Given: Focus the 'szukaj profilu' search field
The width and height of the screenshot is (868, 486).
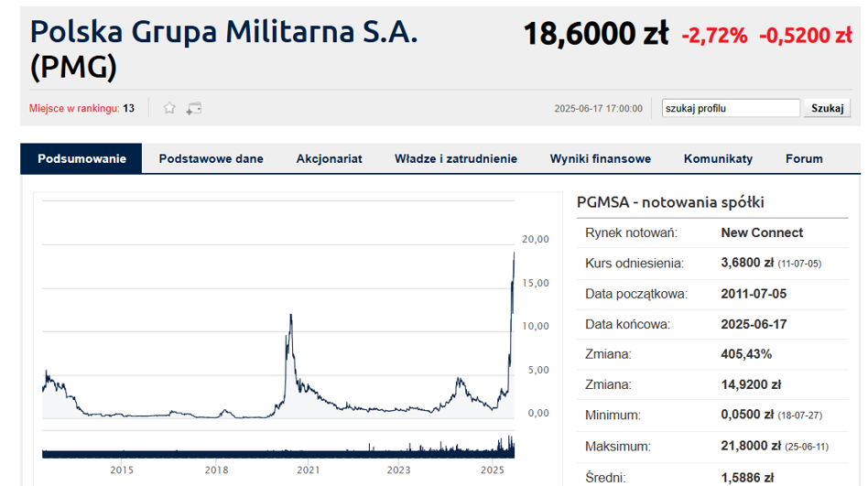Looking at the screenshot, I should pyautogui.click(x=731, y=108).
